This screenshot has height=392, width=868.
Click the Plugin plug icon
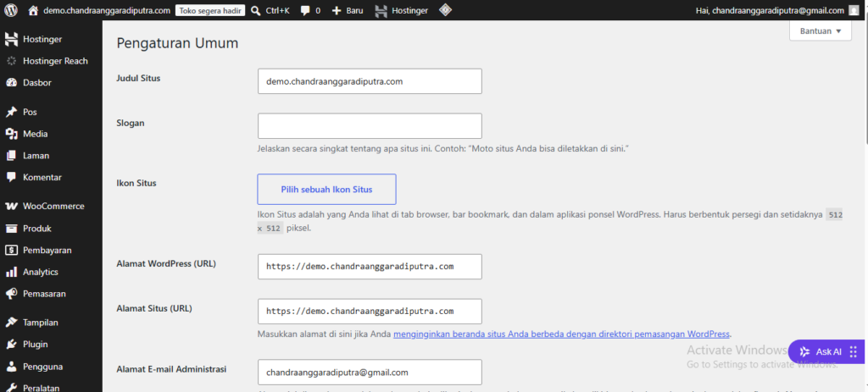(x=11, y=345)
